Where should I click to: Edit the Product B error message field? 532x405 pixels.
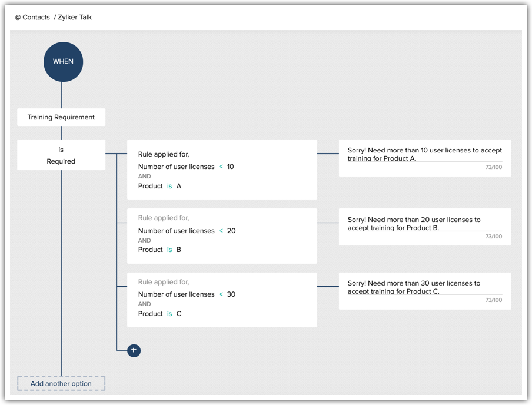(x=424, y=224)
